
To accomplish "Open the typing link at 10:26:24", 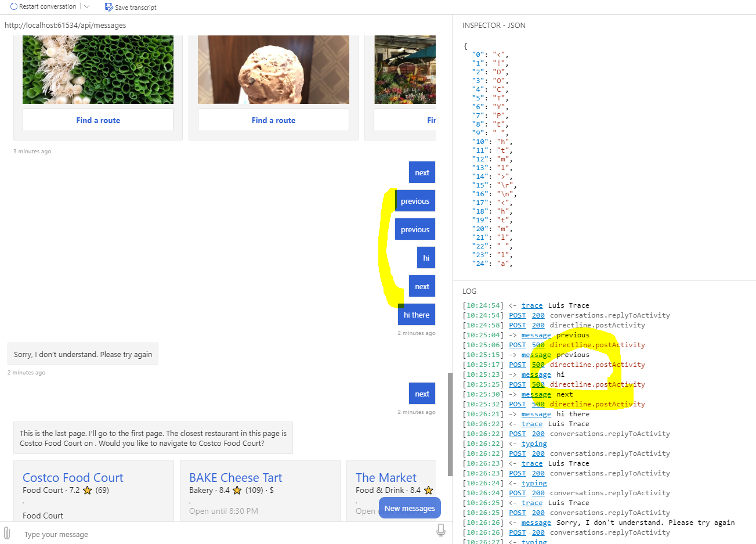I will 534,483.
